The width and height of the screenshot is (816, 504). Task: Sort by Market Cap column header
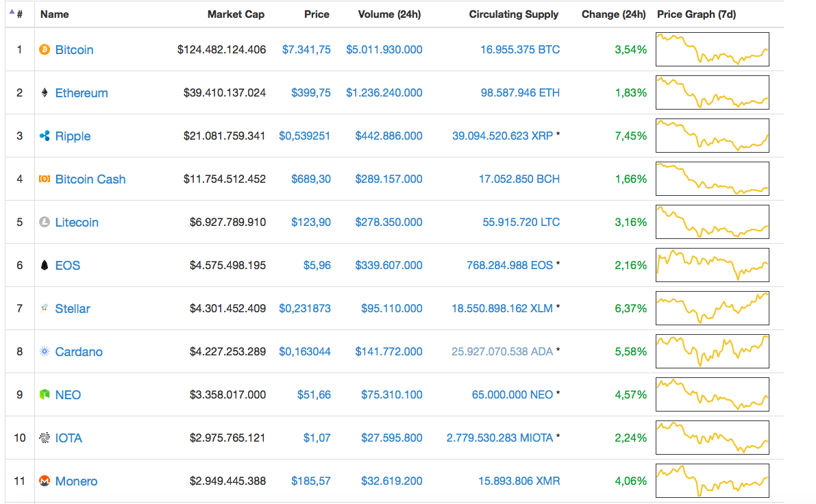click(x=236, y=14)
